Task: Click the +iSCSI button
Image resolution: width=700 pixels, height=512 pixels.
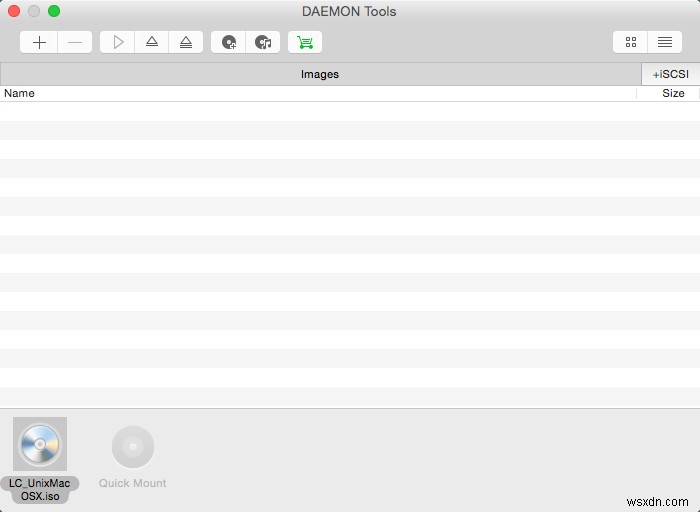Action: coord(671,74)
